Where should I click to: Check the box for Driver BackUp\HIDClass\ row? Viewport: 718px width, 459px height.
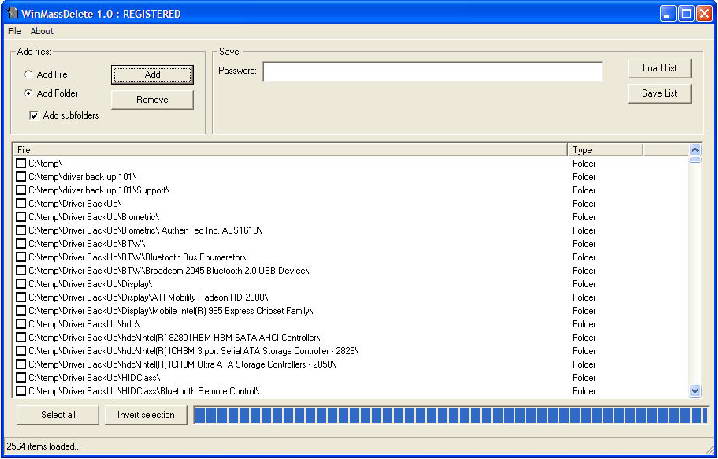[x=21, y=377]
